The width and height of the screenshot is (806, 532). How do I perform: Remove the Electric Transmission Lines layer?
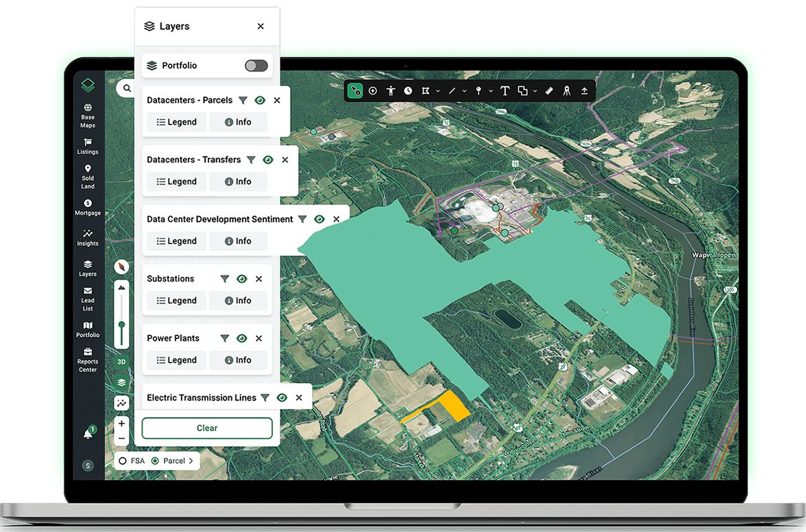299,397
